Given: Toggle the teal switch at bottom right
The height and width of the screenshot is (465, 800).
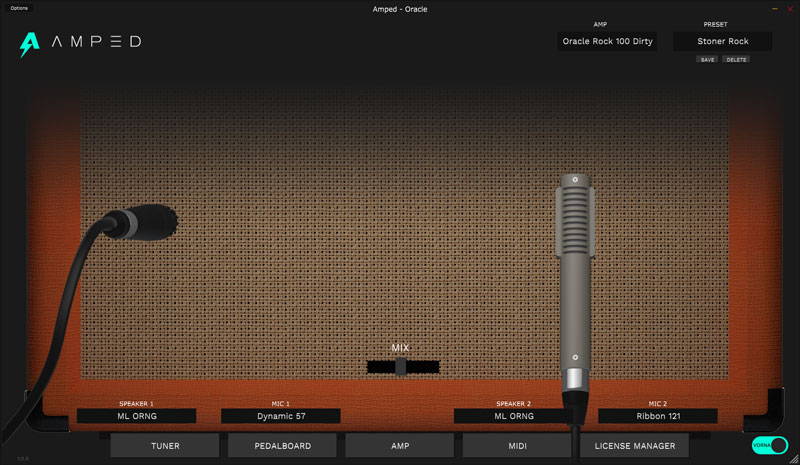Looking at the screenshot, I should 770,445.
